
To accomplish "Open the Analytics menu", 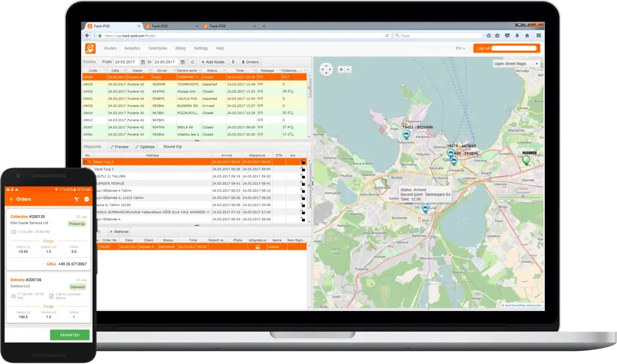I will pos(132,48).
